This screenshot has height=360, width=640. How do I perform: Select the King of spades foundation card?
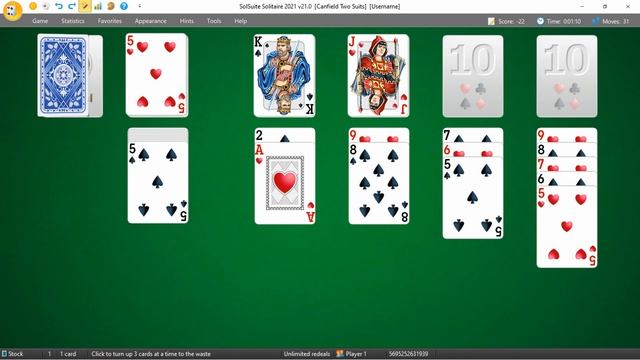(x=284, y=76)
